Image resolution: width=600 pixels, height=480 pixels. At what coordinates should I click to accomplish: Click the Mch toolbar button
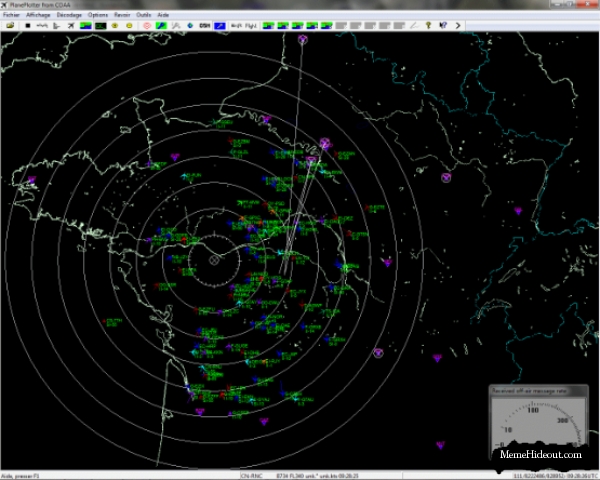pos(235,25)
